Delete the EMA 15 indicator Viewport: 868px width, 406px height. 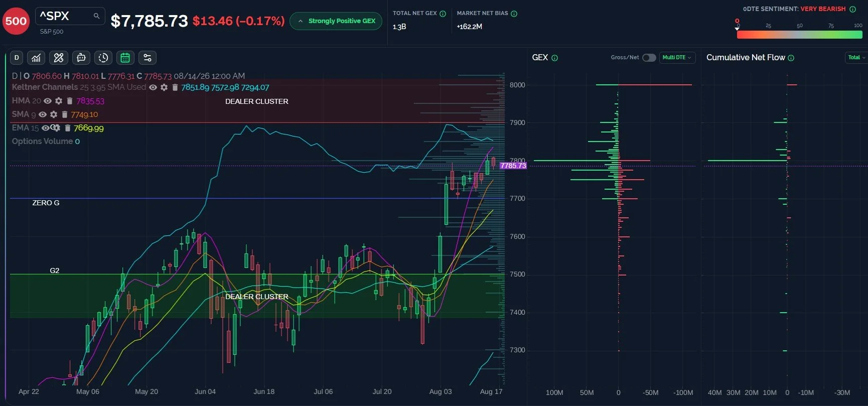[68, 128]
